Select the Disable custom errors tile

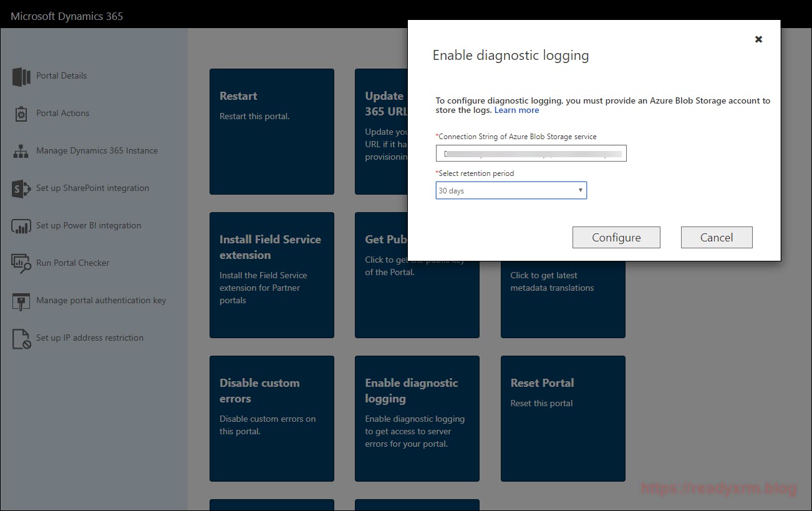pyautogui.click(x=271, y=419)
